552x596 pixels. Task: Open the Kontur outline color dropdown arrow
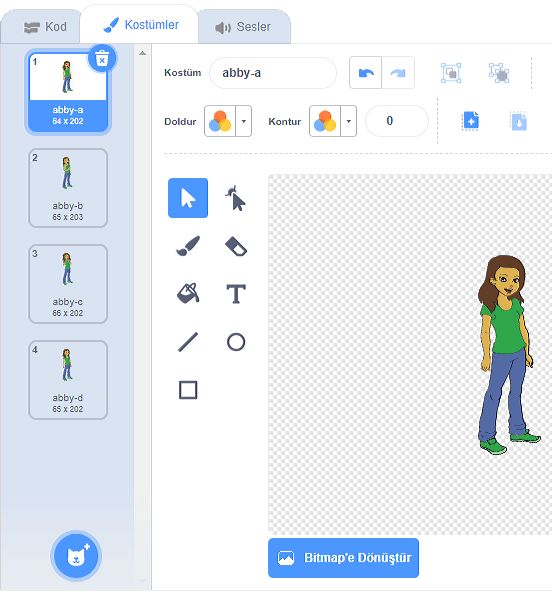[x=349, y=121]
